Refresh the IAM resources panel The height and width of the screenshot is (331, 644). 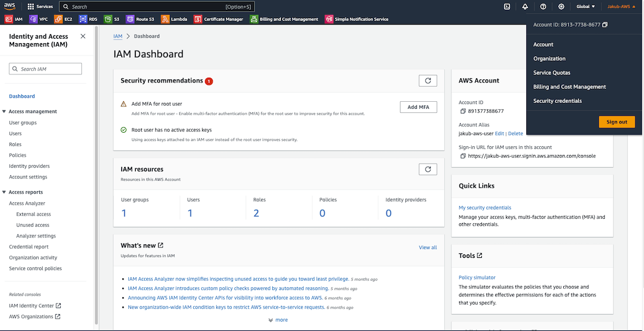(427, 169)
